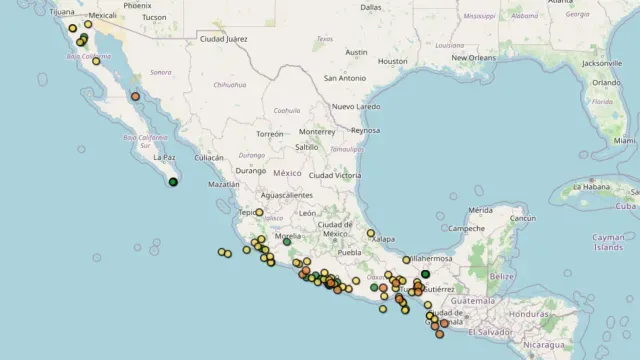Select the Coahuila state label
This screenshot has height=360, width=640.
point(287,111)
